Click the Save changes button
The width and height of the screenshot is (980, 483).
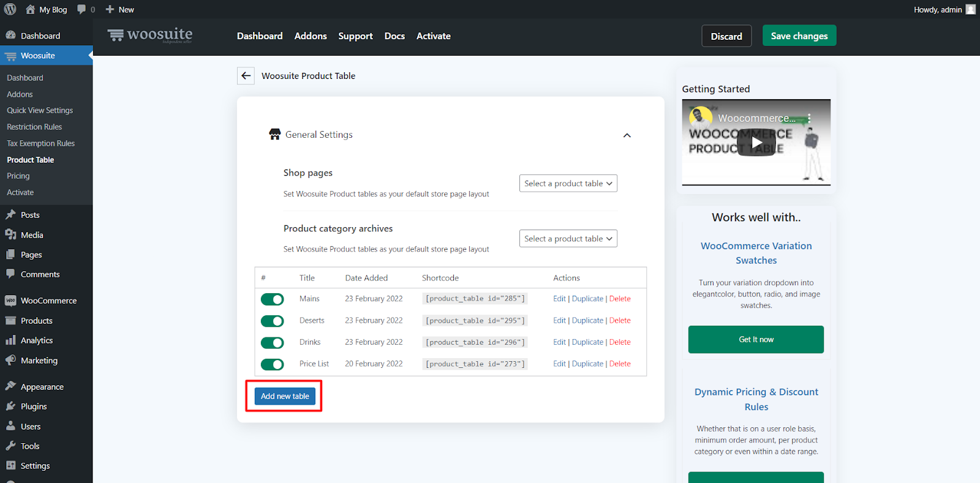tap(799, 36)
